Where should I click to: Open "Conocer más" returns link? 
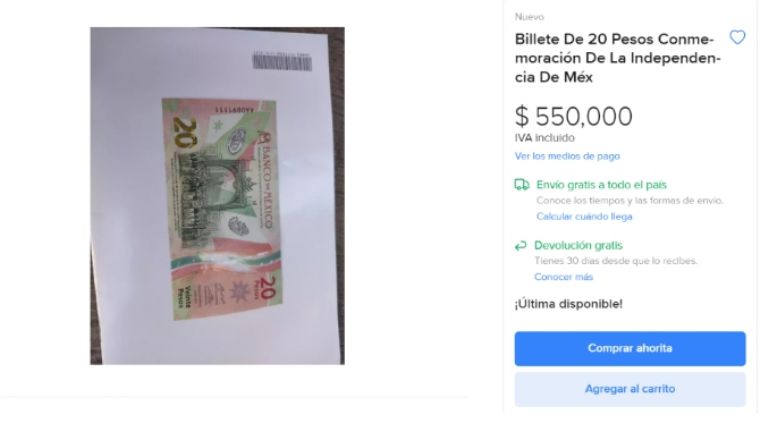click(x=563, y=277)
